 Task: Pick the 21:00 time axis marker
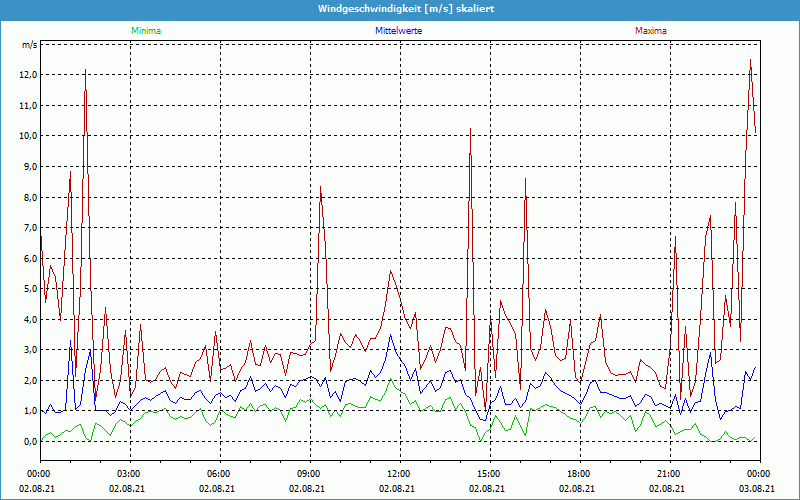pos(668,473)
